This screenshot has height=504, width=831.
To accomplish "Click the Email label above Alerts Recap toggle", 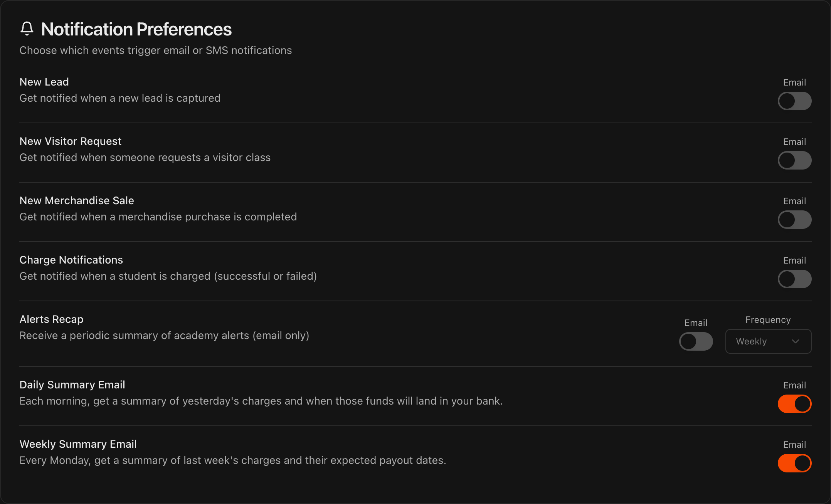I will (696, 323).
